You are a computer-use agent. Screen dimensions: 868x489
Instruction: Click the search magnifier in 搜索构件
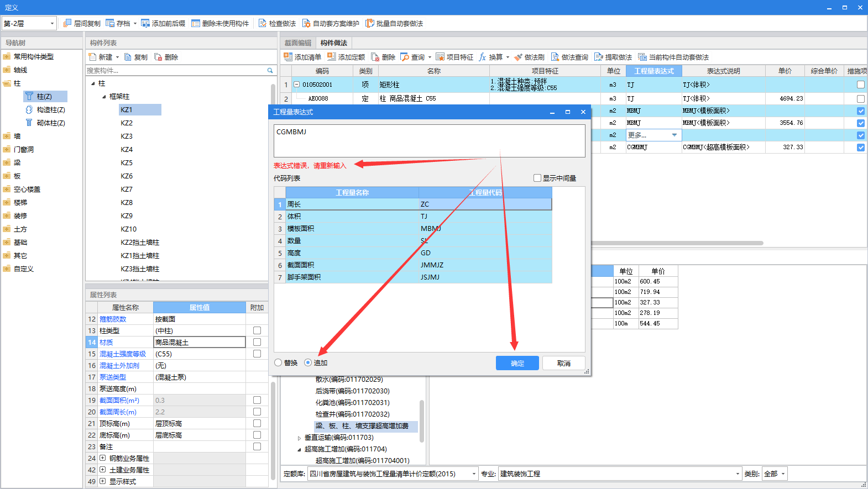[270, 71]
